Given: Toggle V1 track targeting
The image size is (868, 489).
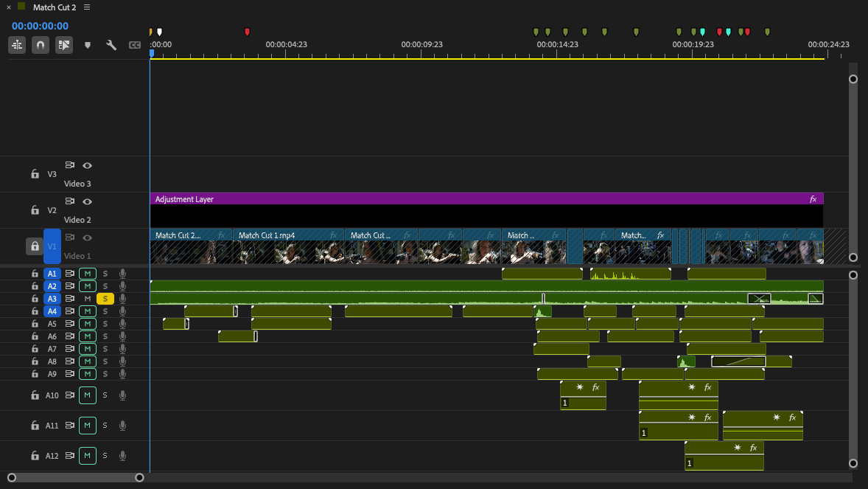Looking at the screenshot, I should (52, 246).
